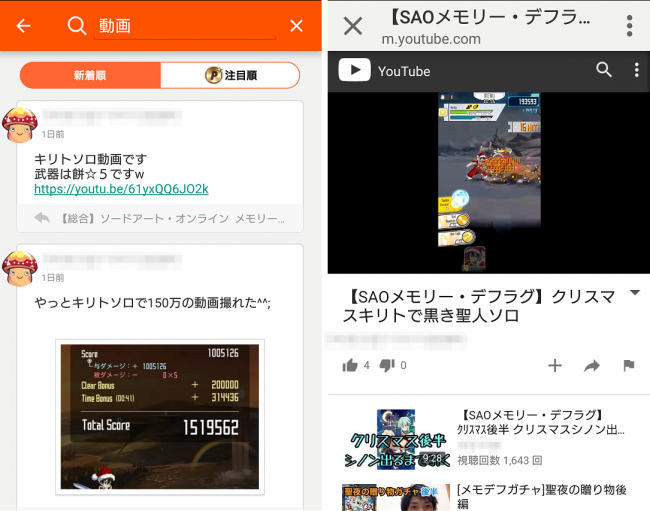Dislike the video with the thumbs-down icon
The image size is (650, 511).
387,365
